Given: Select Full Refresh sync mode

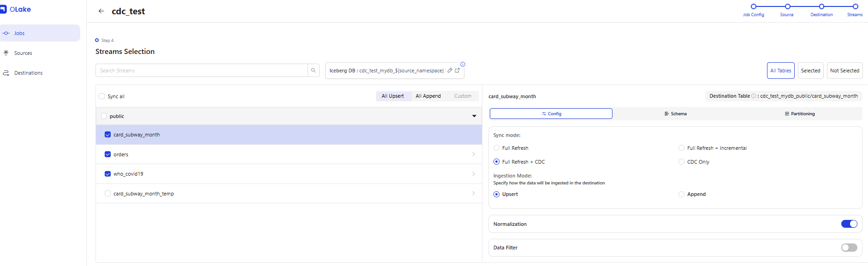Looking at the screenshot, I should pos(497,148).
